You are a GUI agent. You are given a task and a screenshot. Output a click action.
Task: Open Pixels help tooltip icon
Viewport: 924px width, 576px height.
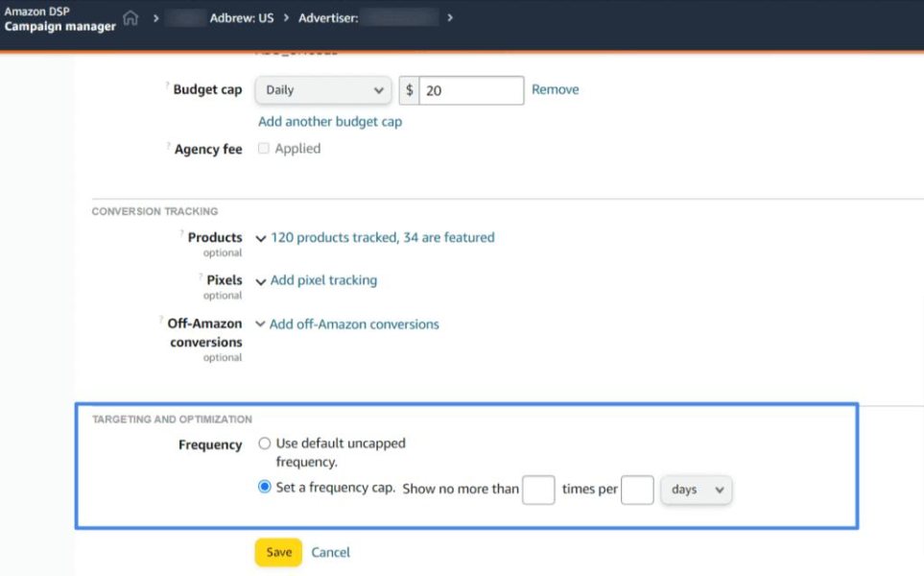tap(201, 276)
